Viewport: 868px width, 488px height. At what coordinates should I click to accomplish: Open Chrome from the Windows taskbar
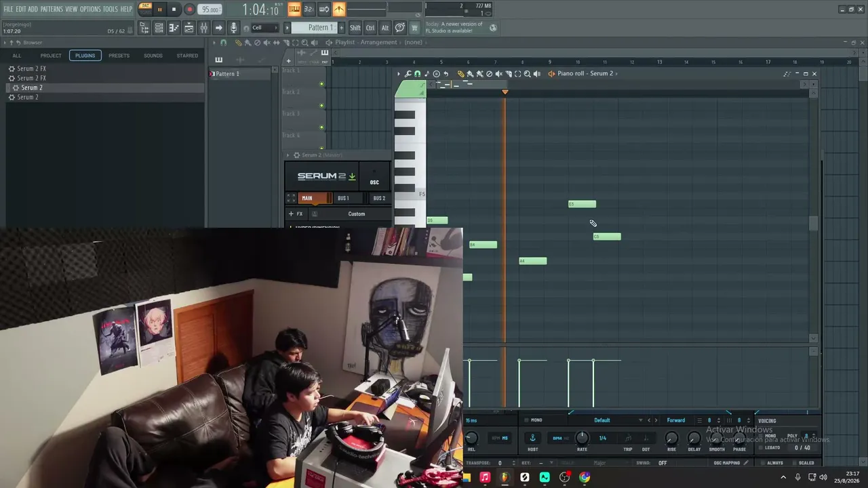click(x=585, y=478)
